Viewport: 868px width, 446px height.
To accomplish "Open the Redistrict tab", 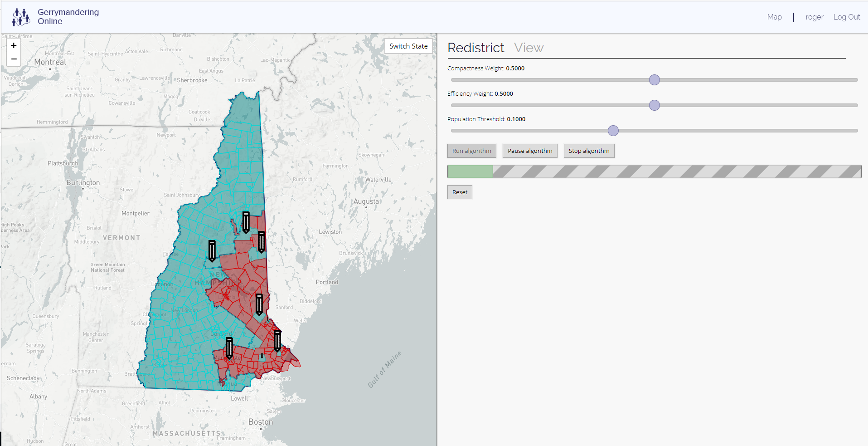I will (x=476, y=48).
